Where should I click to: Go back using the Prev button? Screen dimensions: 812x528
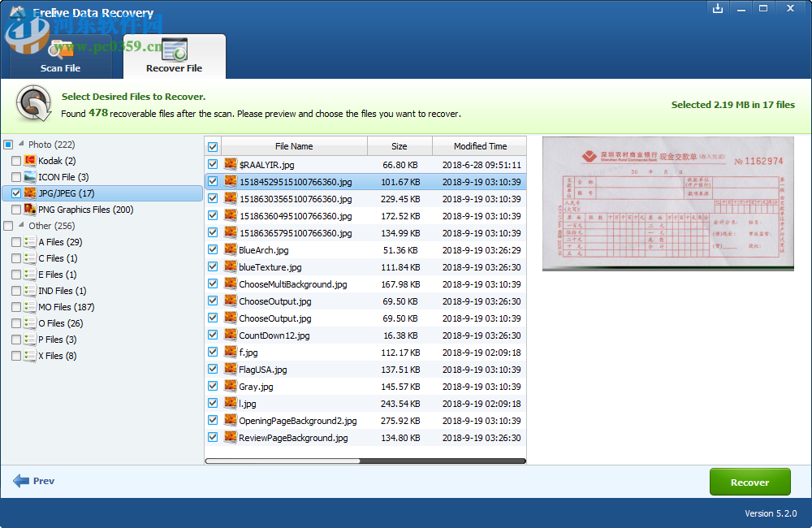click(33, 481)
